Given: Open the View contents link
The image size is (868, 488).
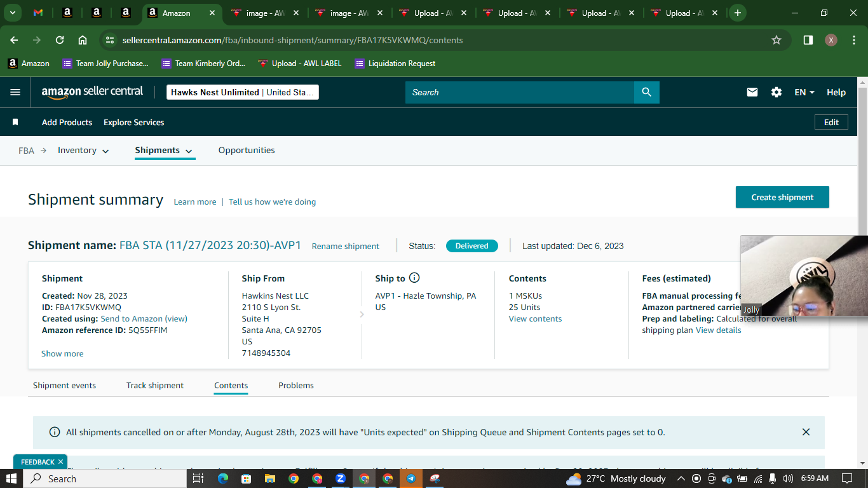Looking at the screenshot, I should 535,319.
